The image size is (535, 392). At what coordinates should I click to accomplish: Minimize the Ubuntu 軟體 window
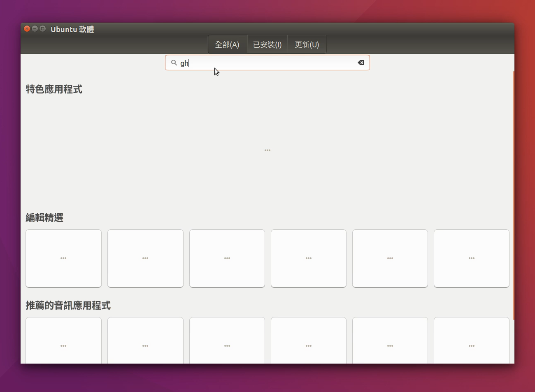35,28
